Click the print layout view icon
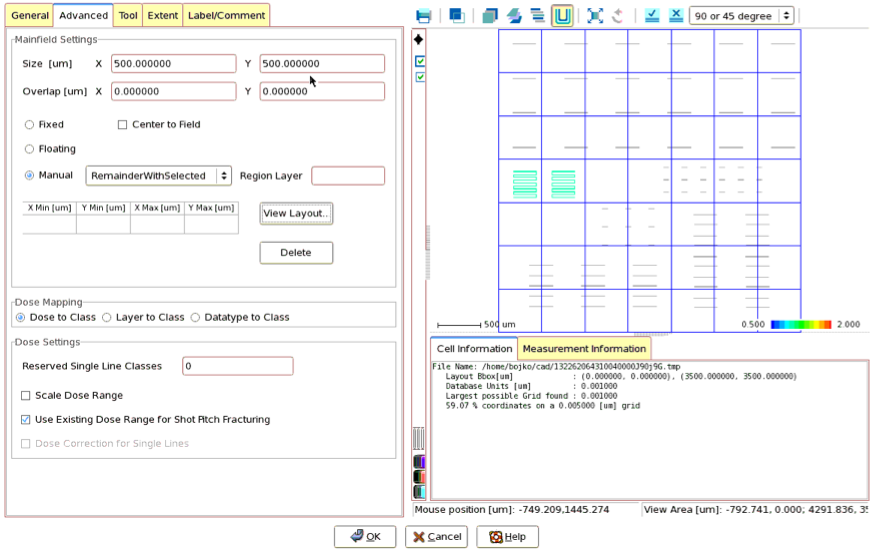This screenshot has width=872, height=555. [x=423, y=16]
